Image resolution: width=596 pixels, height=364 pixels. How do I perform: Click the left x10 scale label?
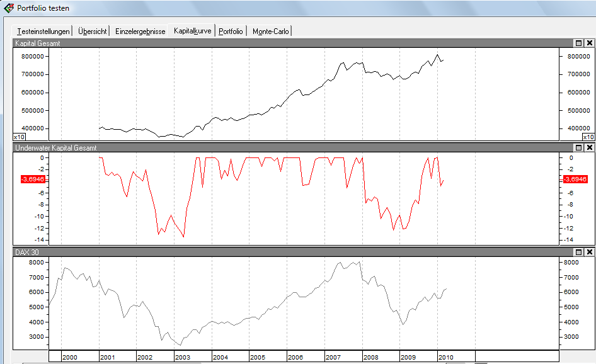(x=20, y=137)
